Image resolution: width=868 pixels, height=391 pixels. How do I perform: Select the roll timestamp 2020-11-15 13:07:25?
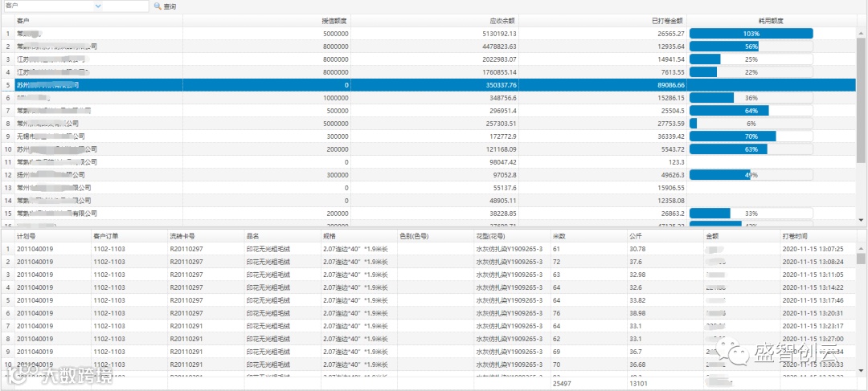[813, 249]
